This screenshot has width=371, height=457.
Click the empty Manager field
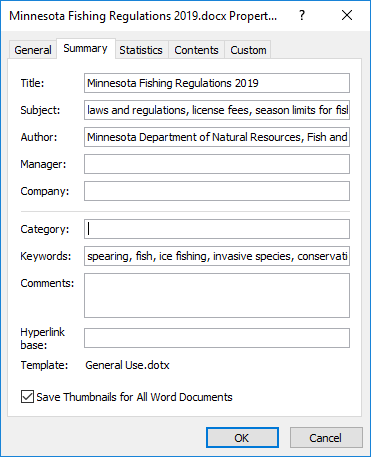tap(217, 164)
